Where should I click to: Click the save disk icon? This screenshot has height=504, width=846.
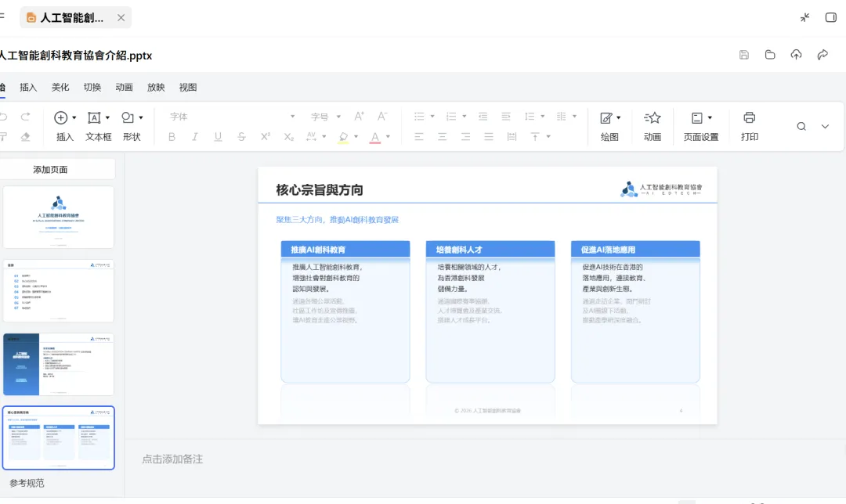(x=744, y=55)
